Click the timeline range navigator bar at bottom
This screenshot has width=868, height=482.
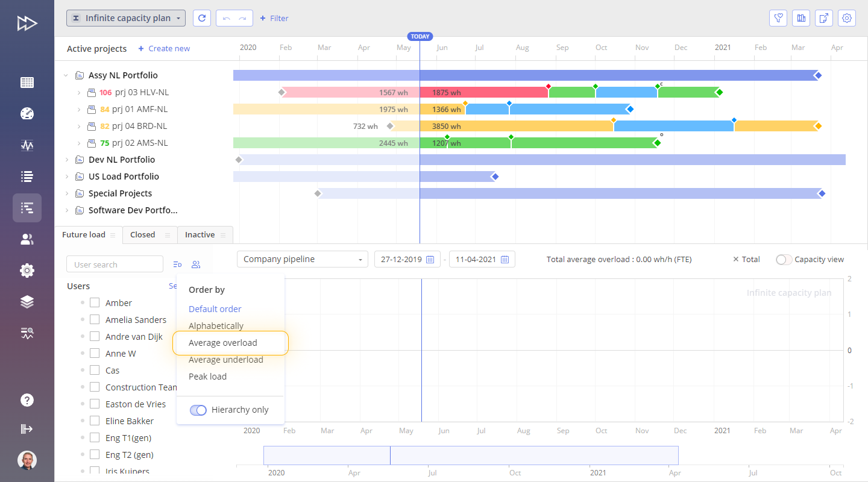(x=471, y=455)
